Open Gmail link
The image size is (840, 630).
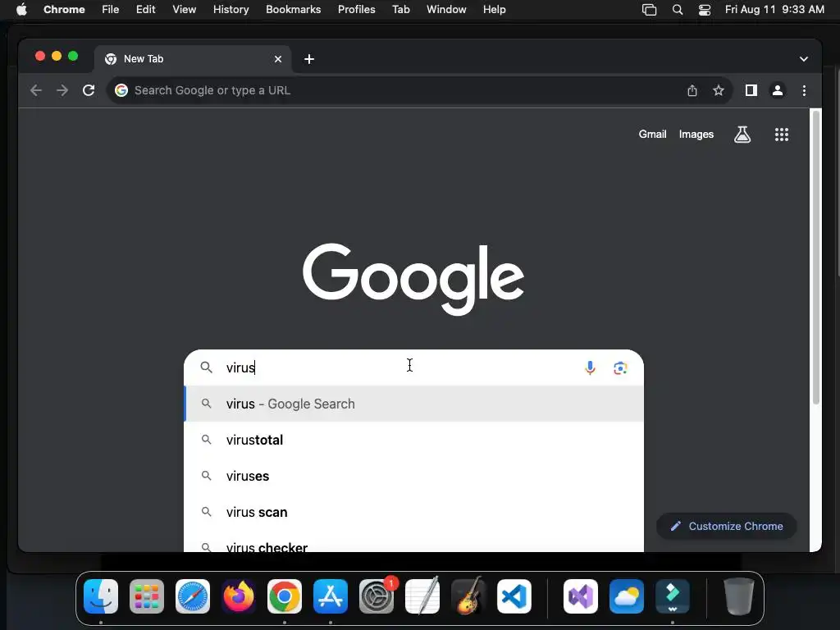[x=652, y=135]
